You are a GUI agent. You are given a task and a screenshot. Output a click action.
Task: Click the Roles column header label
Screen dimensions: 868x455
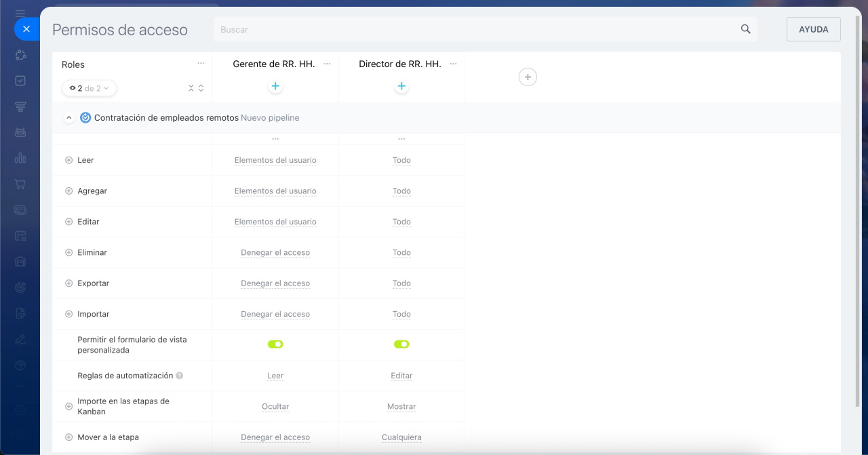[x=73, y=64]
